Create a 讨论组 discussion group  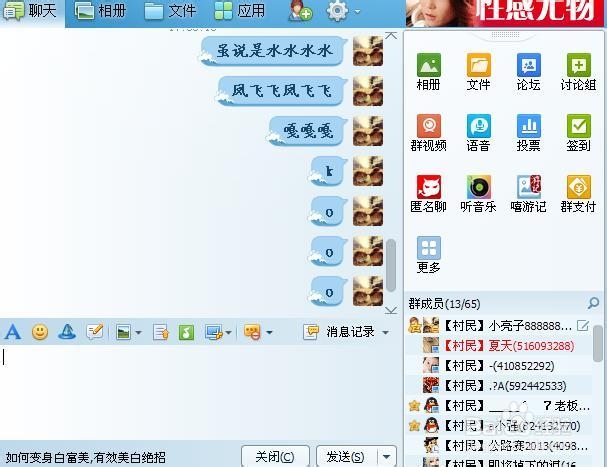(578, 71)
